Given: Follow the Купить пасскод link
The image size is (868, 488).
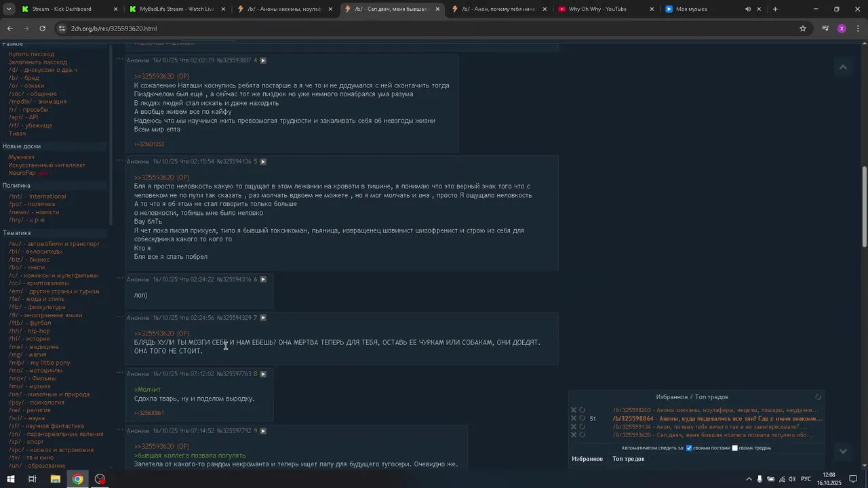Looking at the screenshot, I should 31,54.
